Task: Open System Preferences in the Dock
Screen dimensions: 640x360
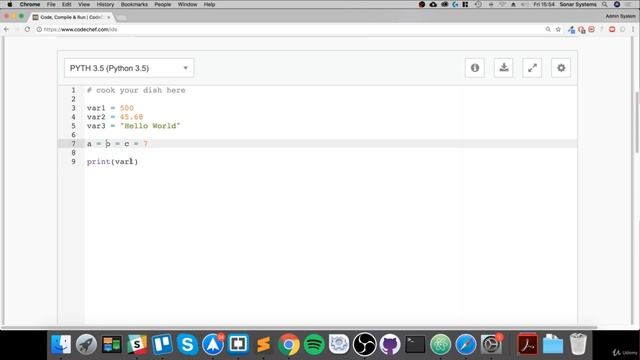Action: click(x=491, y=344)
